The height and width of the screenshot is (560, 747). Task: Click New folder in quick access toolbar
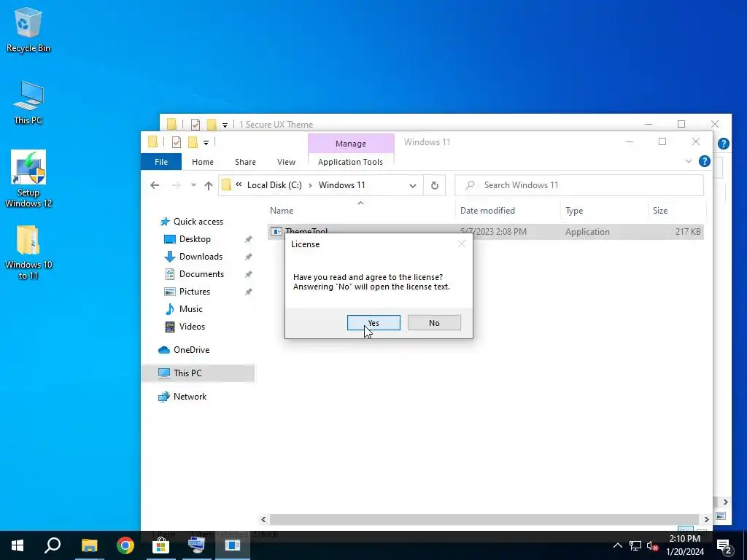click(x=193, y=142)
